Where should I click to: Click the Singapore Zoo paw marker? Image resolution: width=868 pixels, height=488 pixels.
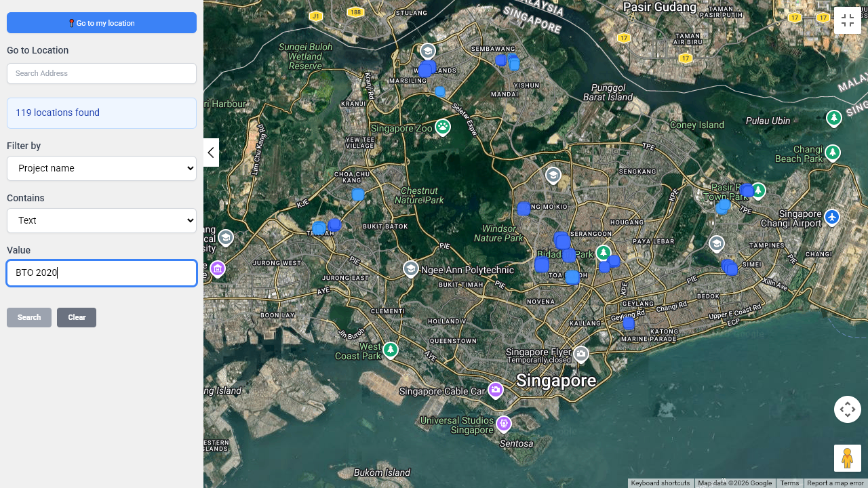pos(443,127)
